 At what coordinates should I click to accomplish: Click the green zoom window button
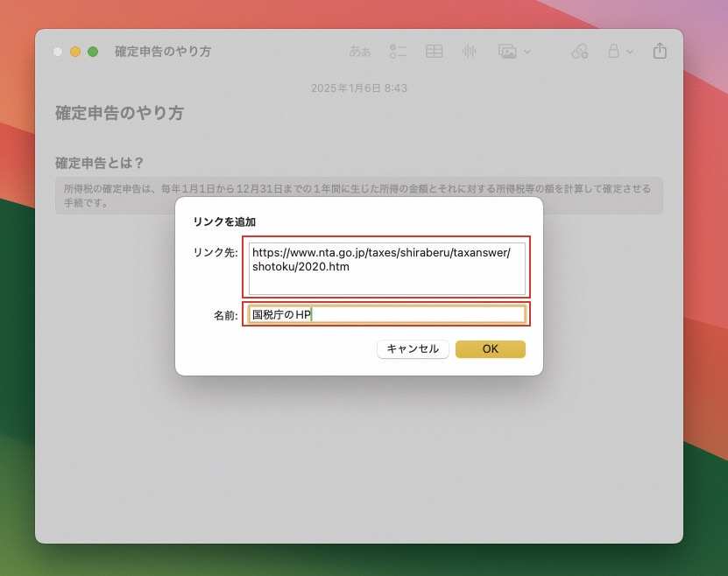[93, 52]
